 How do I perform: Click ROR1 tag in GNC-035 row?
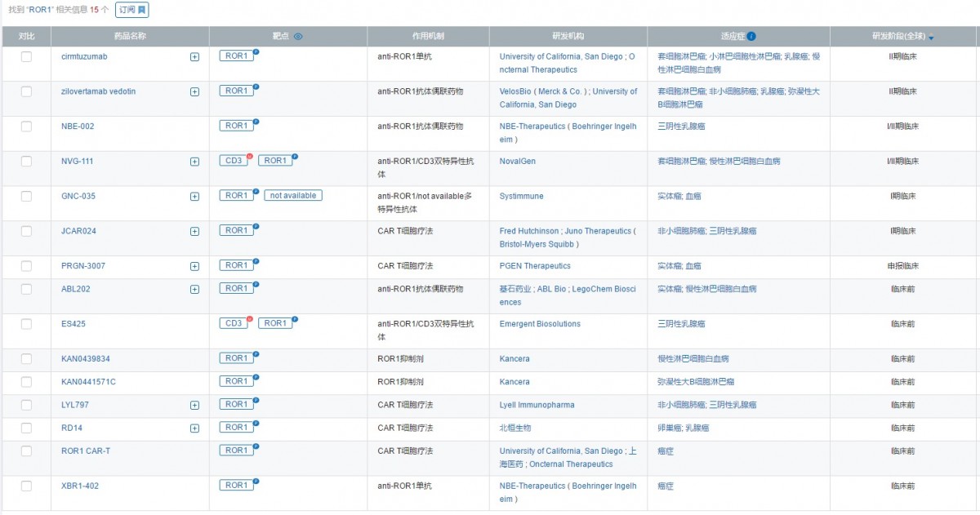coord(237,196)
